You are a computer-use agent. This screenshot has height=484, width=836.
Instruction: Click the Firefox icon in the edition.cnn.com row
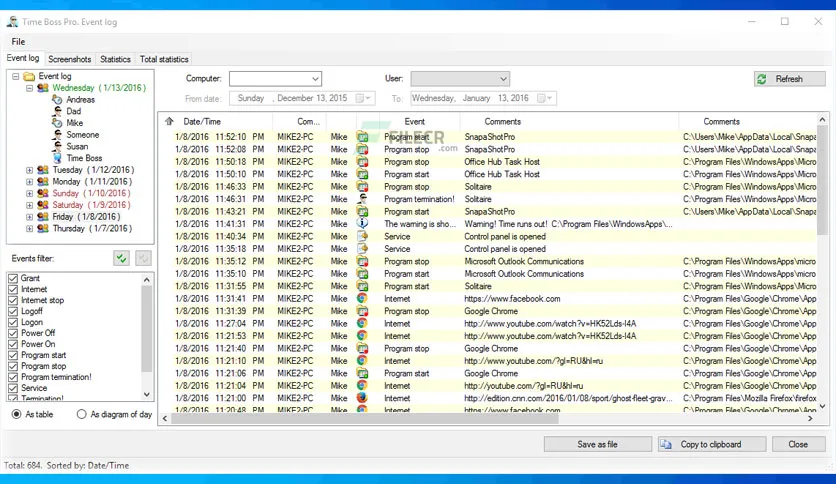click(362, 398)
